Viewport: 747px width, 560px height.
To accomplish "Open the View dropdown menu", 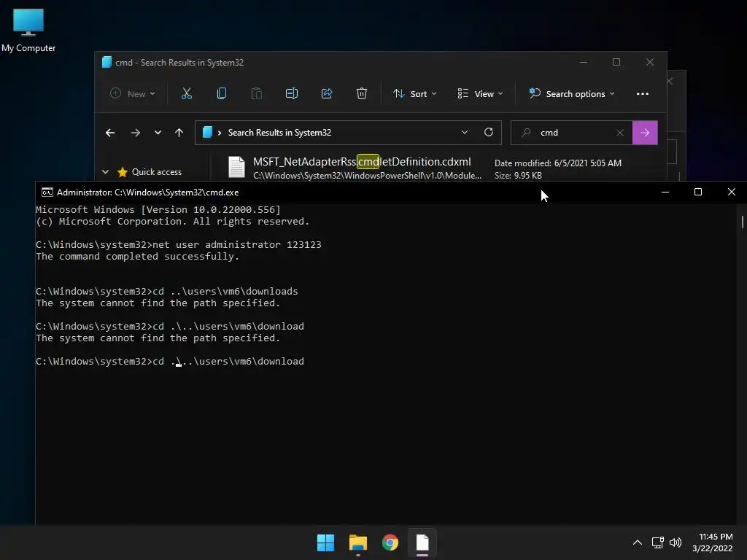I will click(x=480, y=94).
